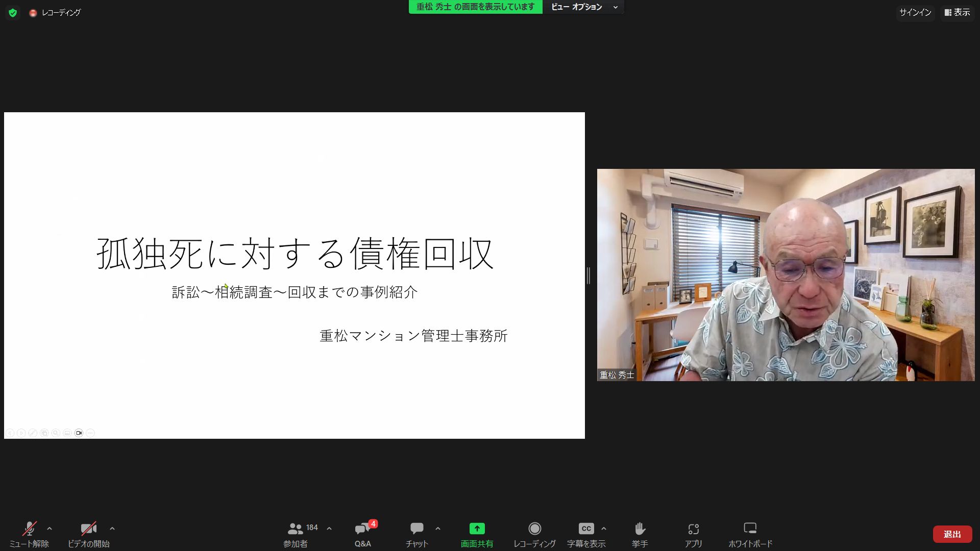Expand video options arrow beside ビデオの開始
The width and height of the screenshot is (980, 551).
pos(112,529)
